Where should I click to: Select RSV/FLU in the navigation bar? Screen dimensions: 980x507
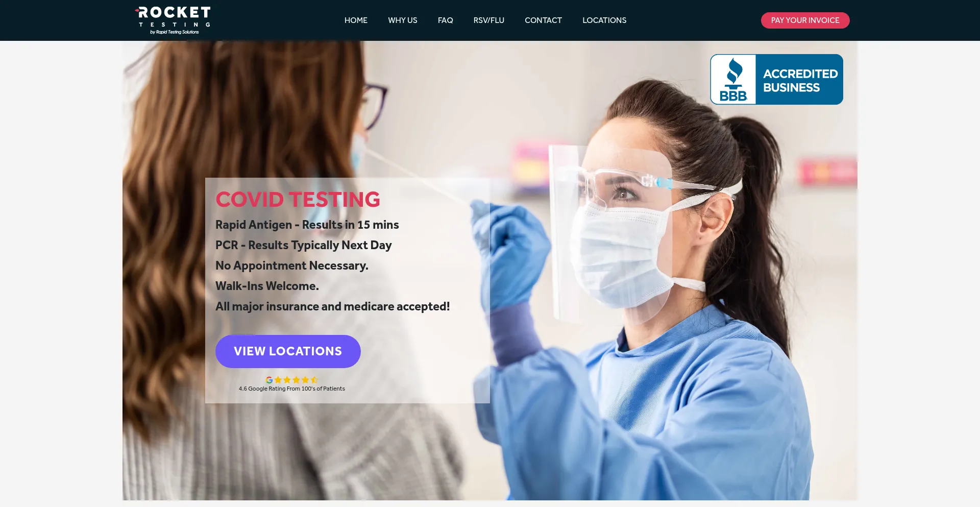click(x=489, y=20)
